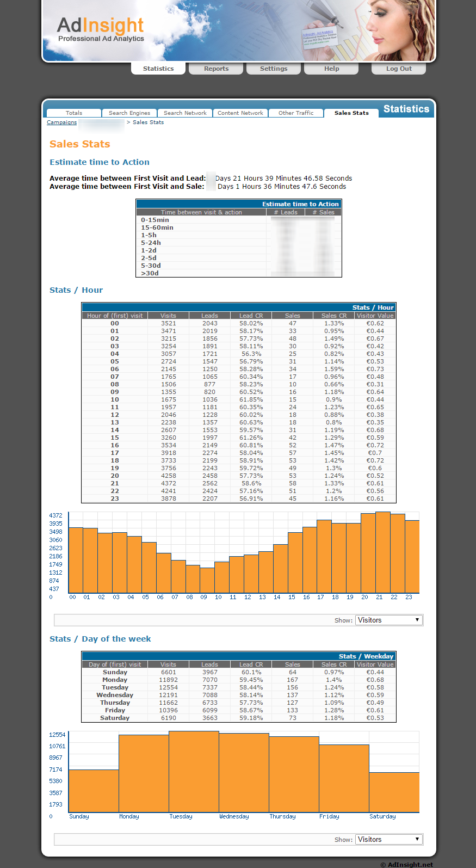The image size is (476, 868).
Task: Select the Search Engines sub-tab
Action: [x=129, y=113]
